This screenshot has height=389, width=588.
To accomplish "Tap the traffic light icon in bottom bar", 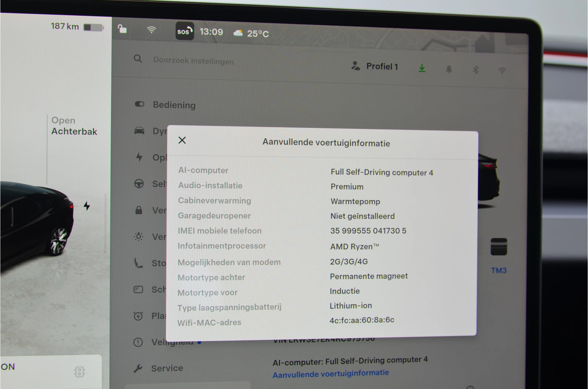I will click(80, 372).
